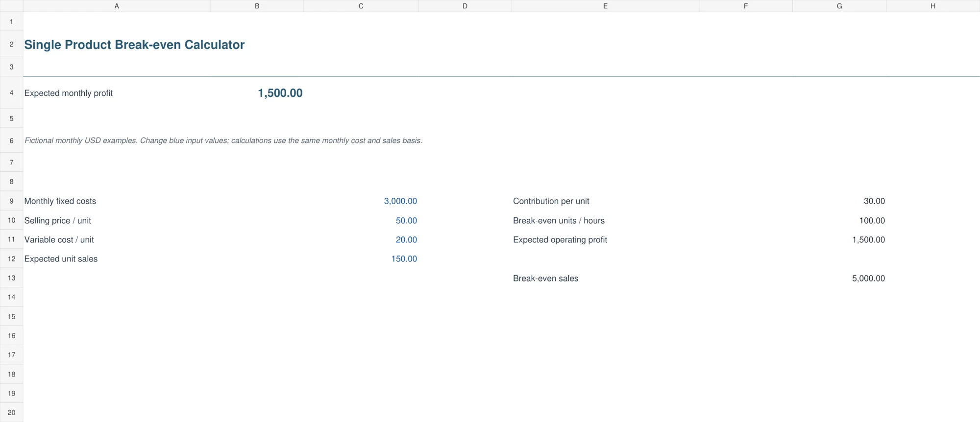Viewport: 980px width, 422px height.
Task: Click the 100.00 break-even units value
Action: point(872,221)
